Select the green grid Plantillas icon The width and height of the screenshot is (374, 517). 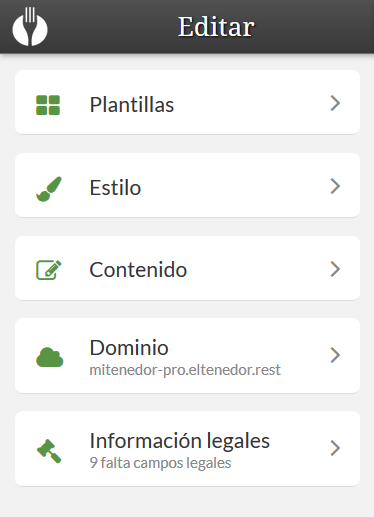(x=48, y=105)
